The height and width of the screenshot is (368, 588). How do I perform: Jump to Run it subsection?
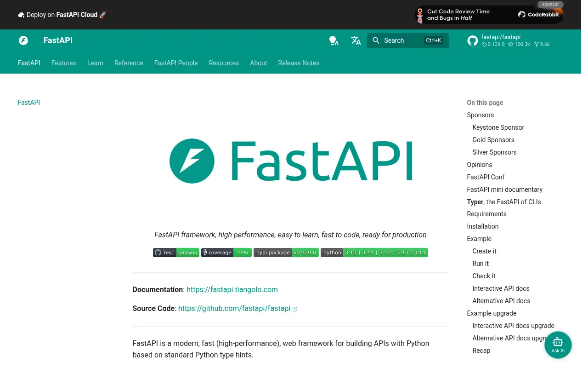tap(481, 264)
